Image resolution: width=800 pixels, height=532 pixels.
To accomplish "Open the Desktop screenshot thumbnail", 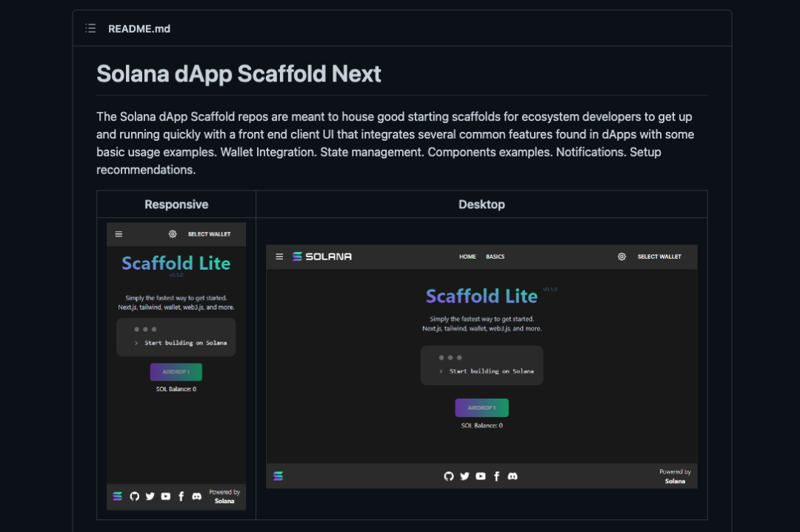I will pos(481,367).
